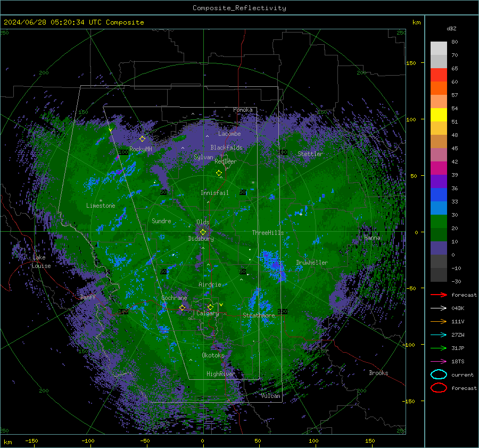Image resolution: width=479 pixels, height=448 pixels.
Task: Click the RedDeer city label
Action: (x=226, y=161)
